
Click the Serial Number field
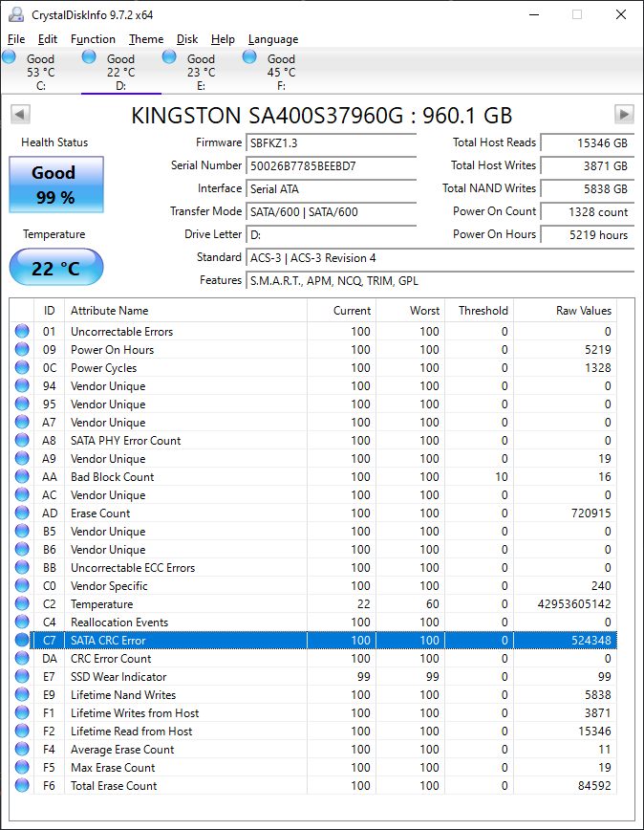pyautogui.click(x=332, y=166)
